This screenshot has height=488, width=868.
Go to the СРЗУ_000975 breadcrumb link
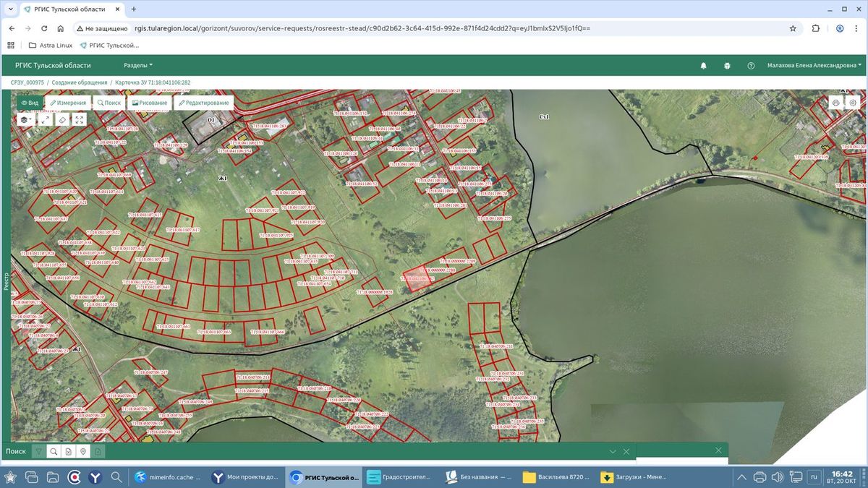[27, 83]
